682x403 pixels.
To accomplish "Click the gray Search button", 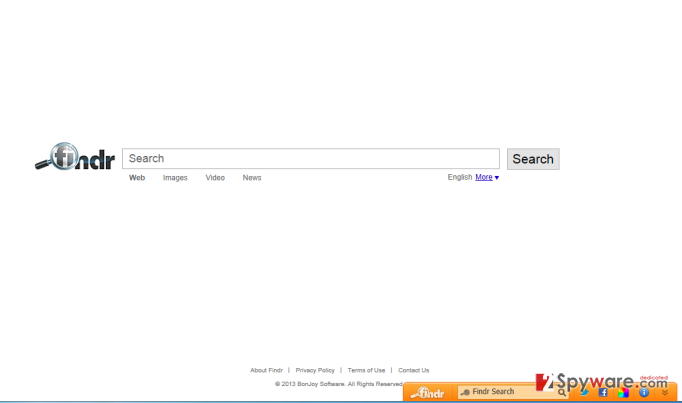I will pos(533,159).
